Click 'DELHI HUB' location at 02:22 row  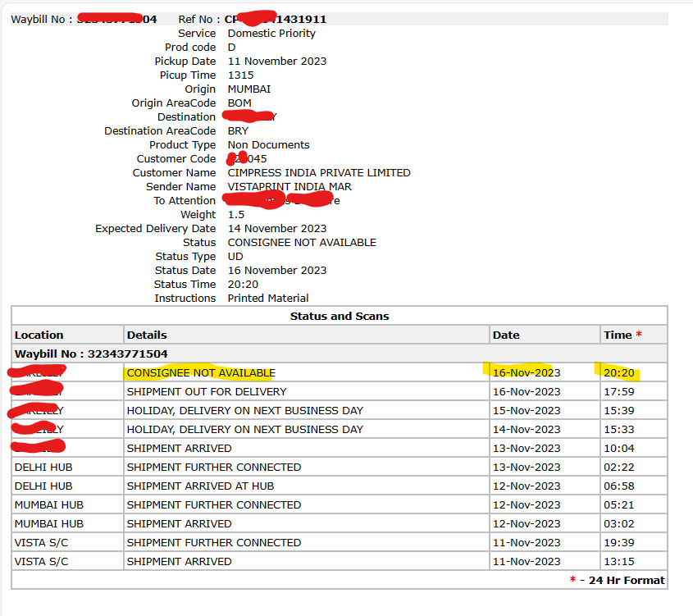(x=43, y=468)
